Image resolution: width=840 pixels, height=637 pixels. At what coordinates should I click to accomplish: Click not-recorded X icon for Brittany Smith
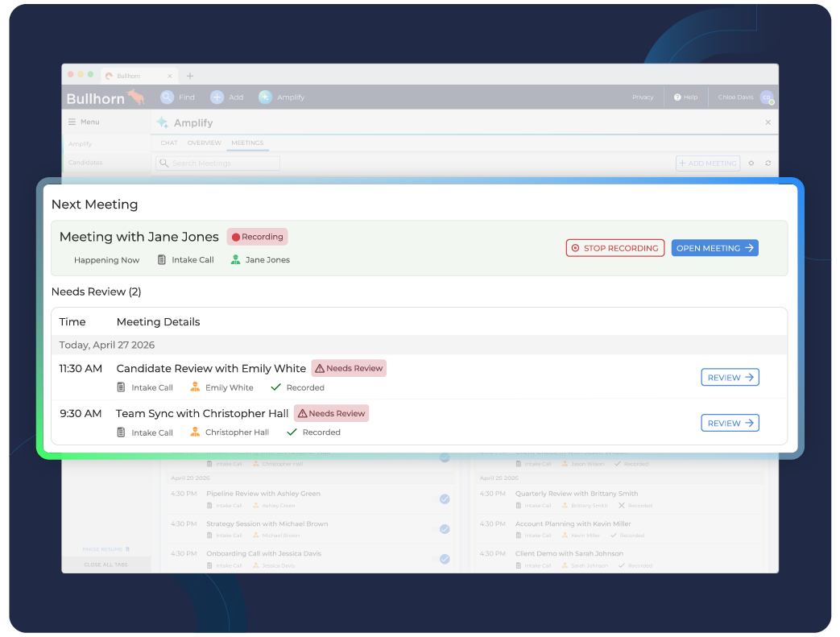622,505
